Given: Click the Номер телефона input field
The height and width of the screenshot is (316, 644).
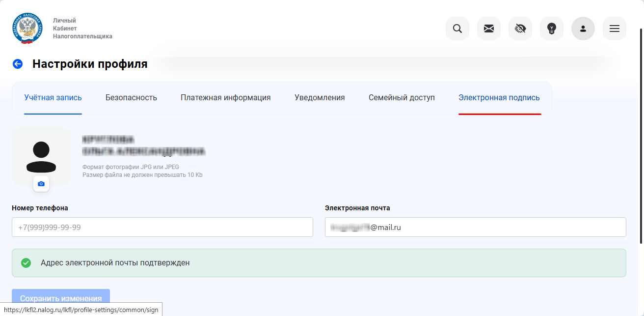Looking at the screenshot, I should (162, 227).
